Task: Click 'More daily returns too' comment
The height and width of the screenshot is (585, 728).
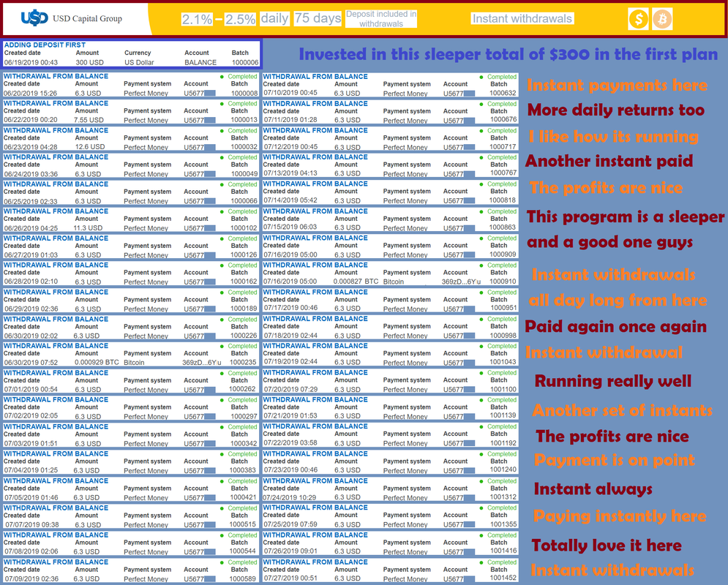Action: tap(615, 110)
